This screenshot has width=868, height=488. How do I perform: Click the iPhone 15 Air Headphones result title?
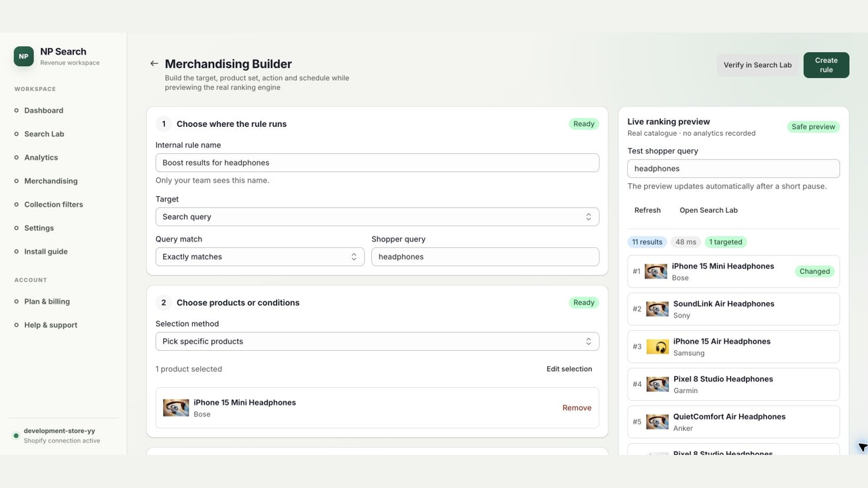point(722,341)
